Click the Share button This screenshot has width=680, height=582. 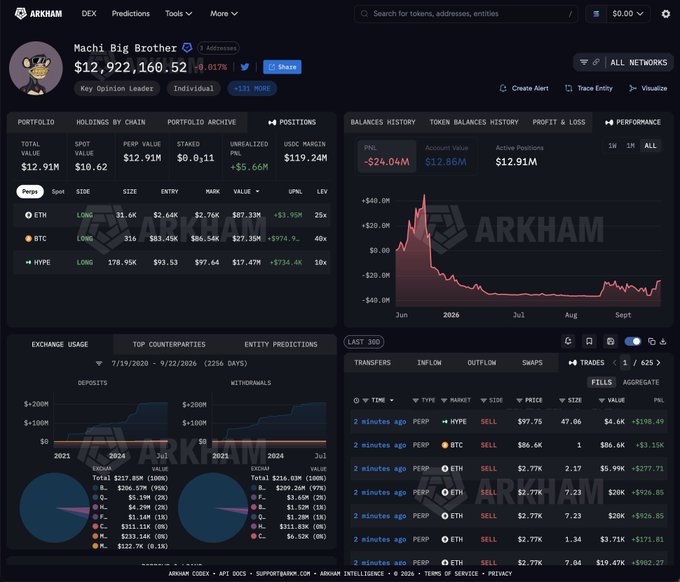tap(282, 67)
